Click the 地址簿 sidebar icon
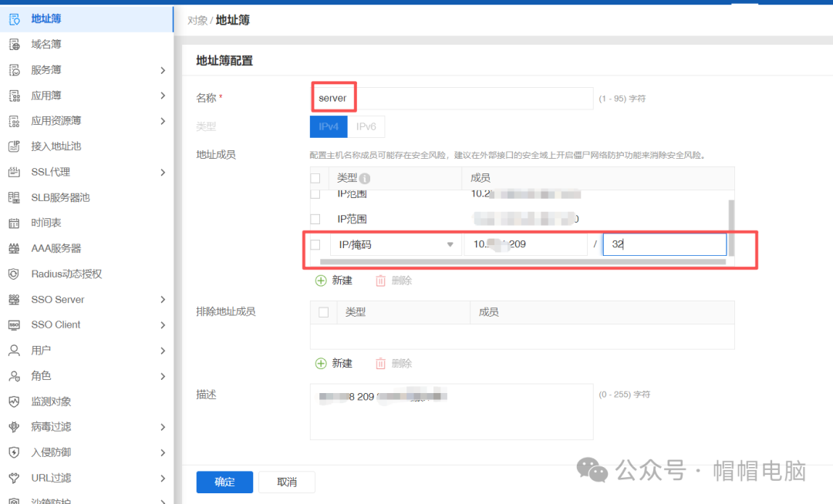 coord(15,18)
